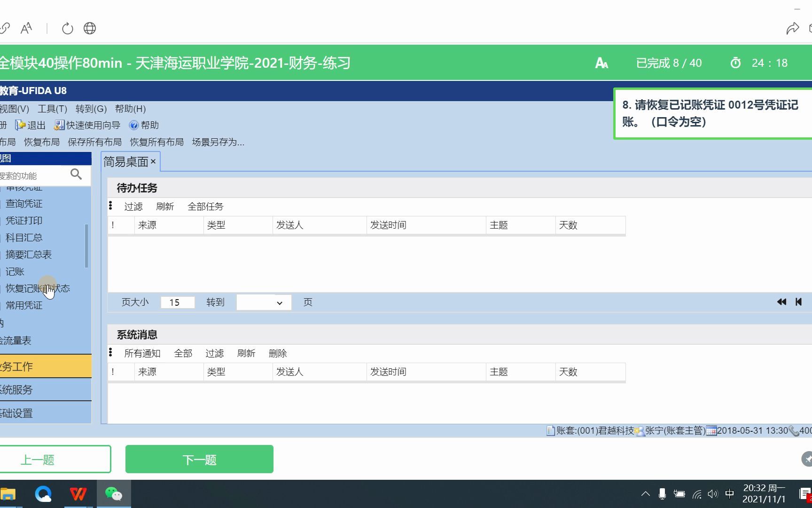Viewport: 812px width, 508px height.
Task: Close the 简易桌面 tab
Action: (153, 161)
